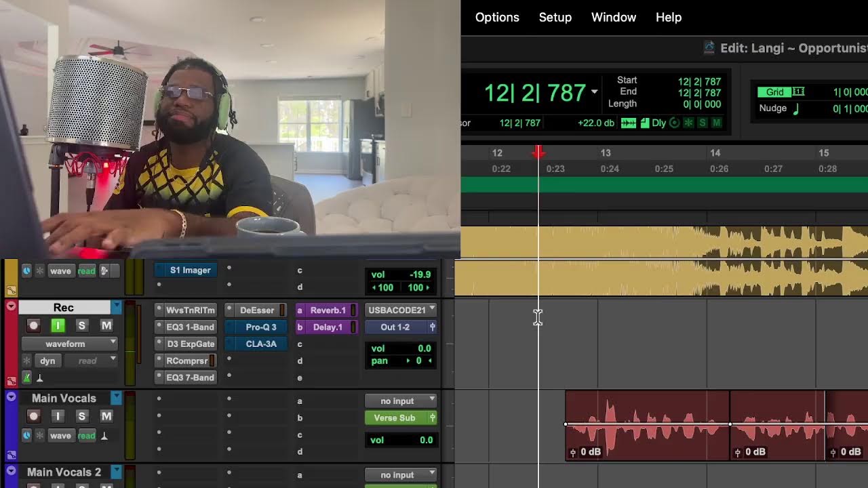Click the clock timebase icon on top track
This screenshot has height=488, width=868.
(26, 270)
